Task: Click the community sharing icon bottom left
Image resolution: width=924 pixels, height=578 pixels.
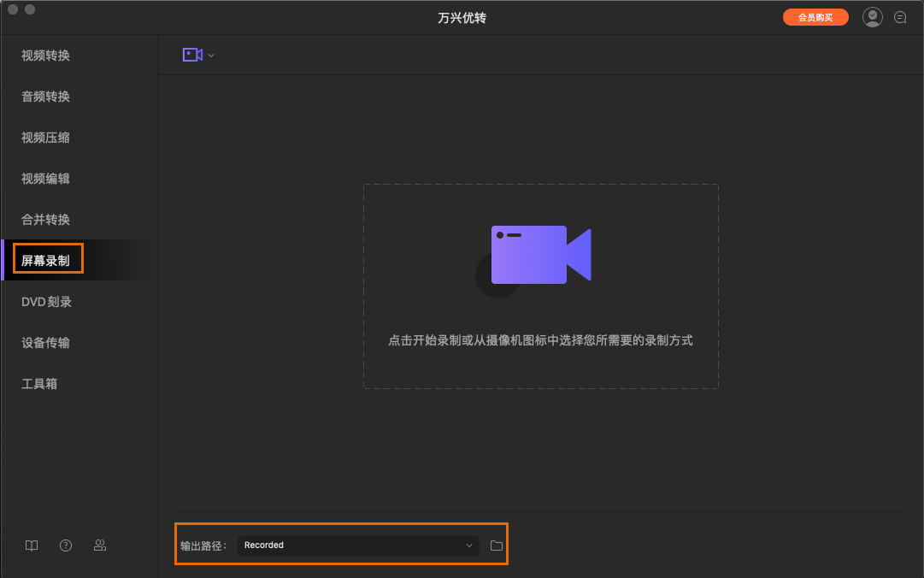Action: [x=100, y=545]
